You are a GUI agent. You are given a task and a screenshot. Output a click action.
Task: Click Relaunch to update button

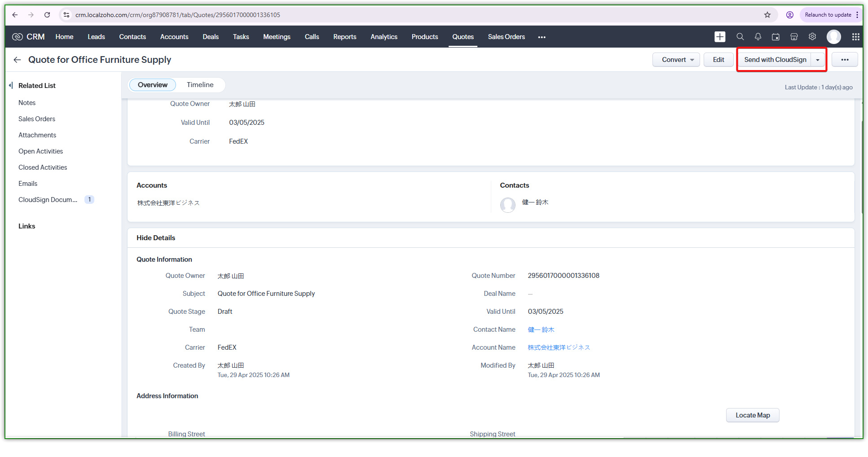pos(828,15)
